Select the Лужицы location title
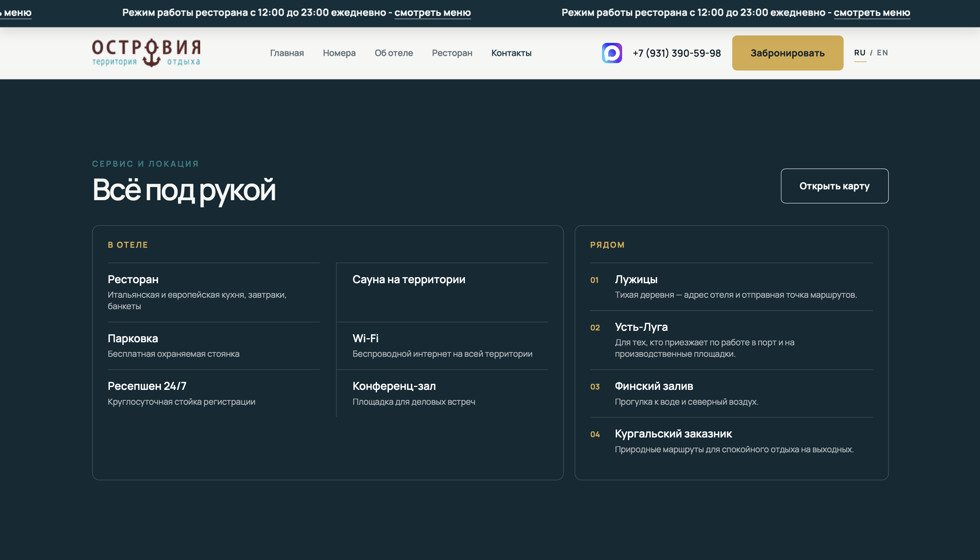This screenshot has height=560, width=980. click(x=636, y=279)
